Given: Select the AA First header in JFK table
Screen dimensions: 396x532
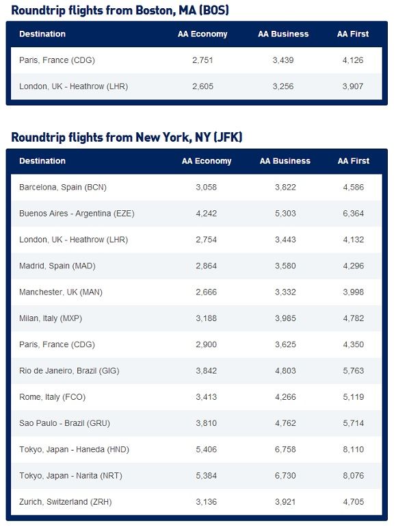Looking at the screenshot, I should pos(354,161).
